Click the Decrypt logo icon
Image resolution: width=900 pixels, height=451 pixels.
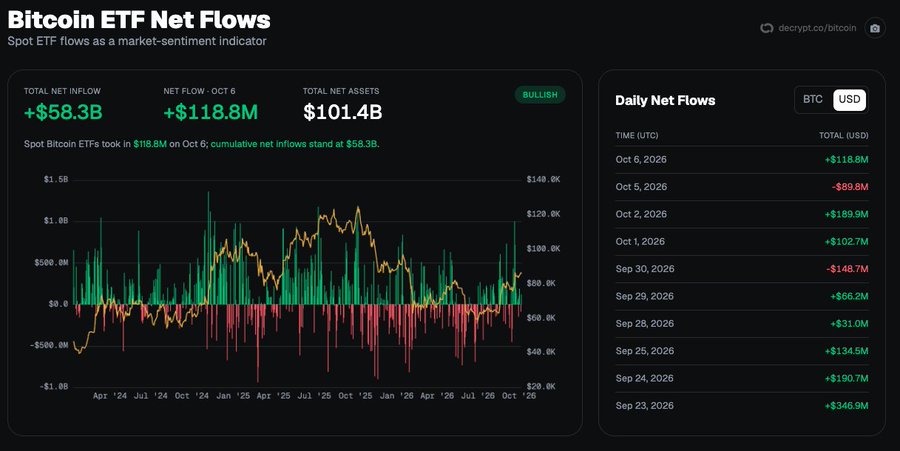point(766,28)
